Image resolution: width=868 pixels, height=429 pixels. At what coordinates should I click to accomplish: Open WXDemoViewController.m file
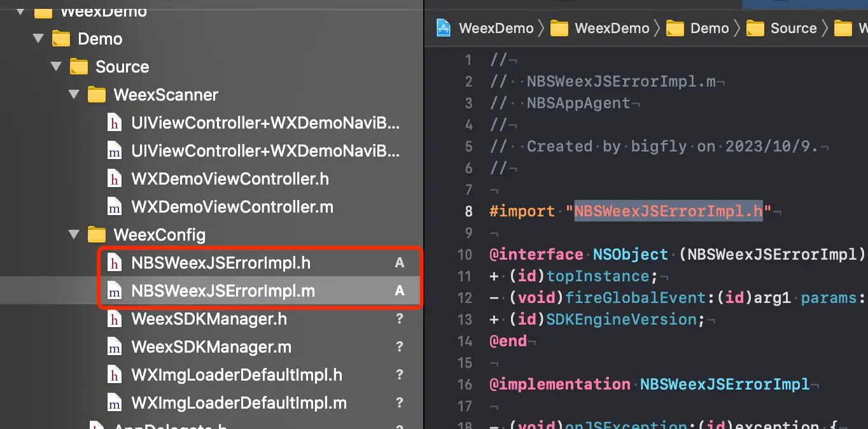pyautogui.click(x=232, y=207)
